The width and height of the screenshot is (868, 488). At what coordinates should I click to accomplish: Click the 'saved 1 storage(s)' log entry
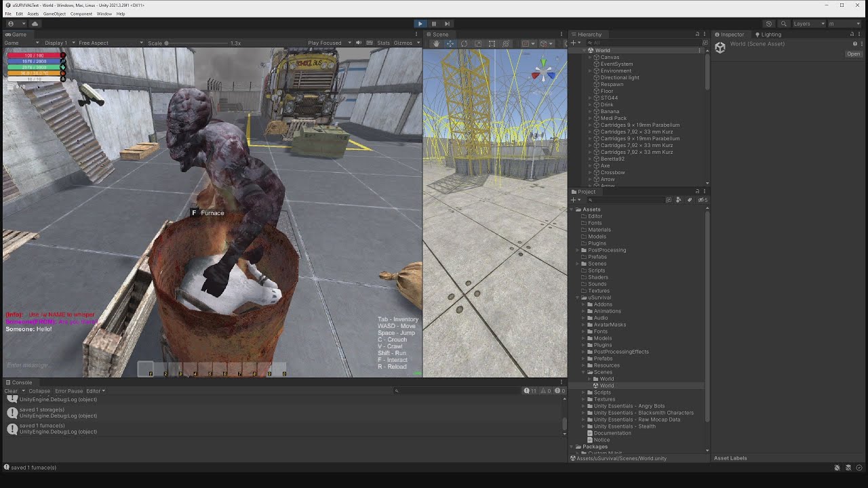pos(283,413)
